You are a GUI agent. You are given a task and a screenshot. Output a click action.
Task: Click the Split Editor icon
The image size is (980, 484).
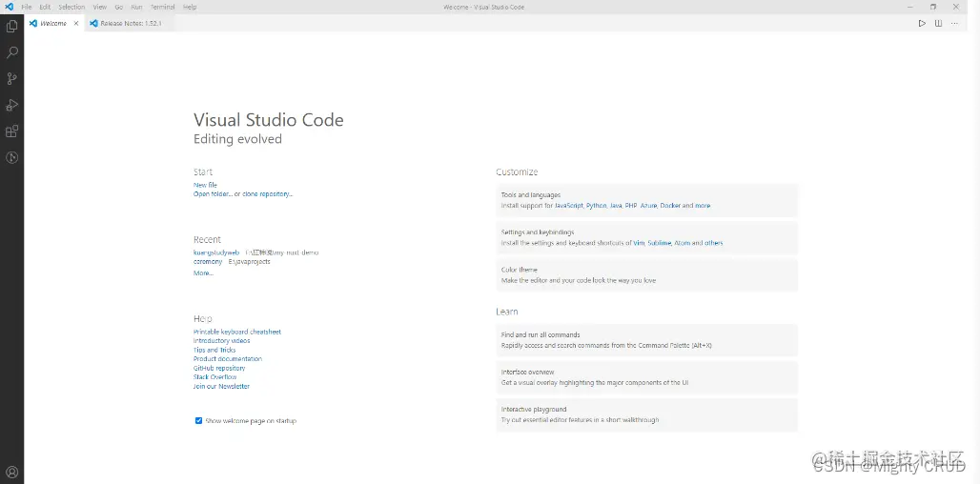[x=938, y=23]
